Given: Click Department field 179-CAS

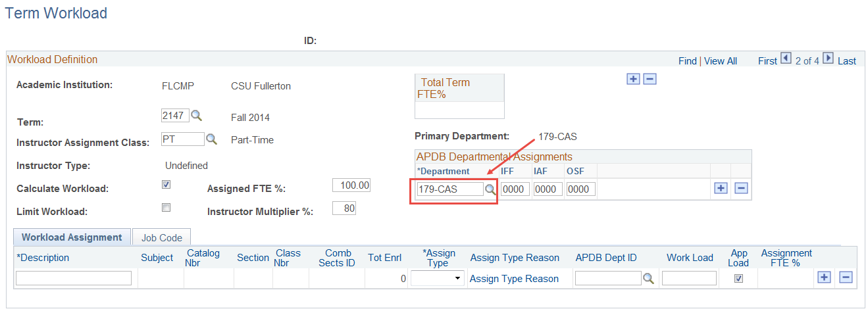Looking at the screenshot, I should pyautogui.click(x=450, y=189).
